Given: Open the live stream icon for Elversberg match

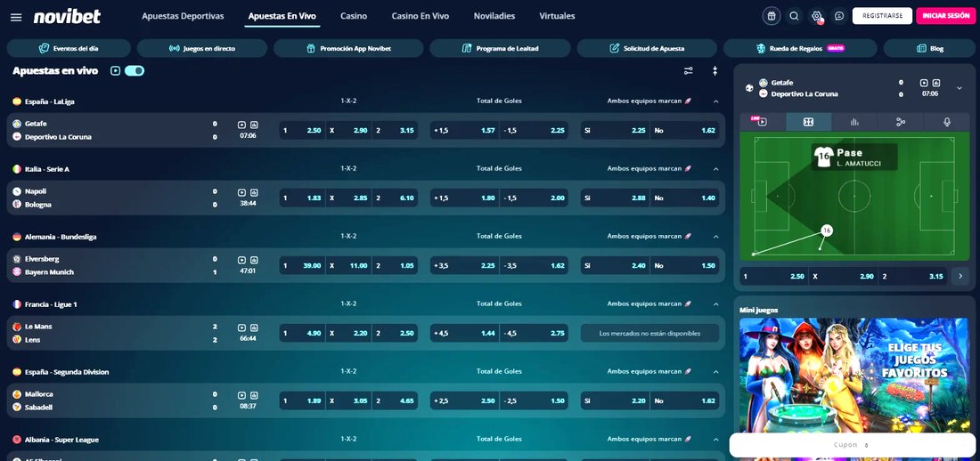Looking at the screenshot, I should click(x=241, y=260).
